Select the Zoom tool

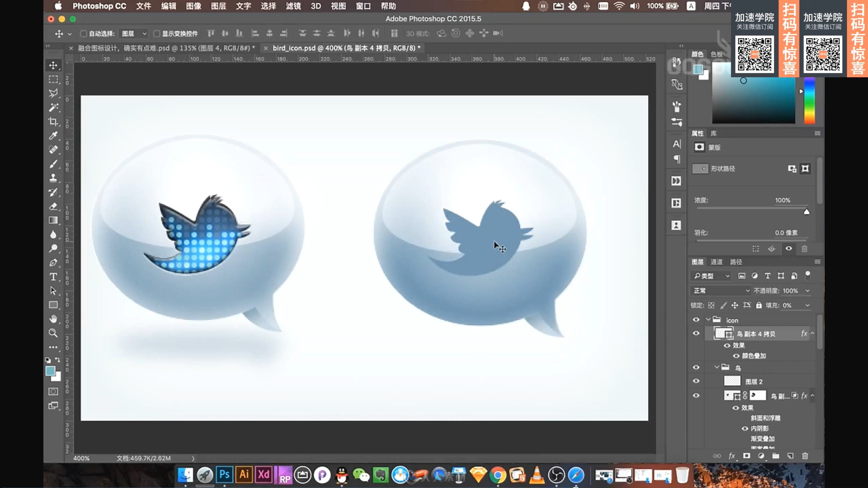53,333
